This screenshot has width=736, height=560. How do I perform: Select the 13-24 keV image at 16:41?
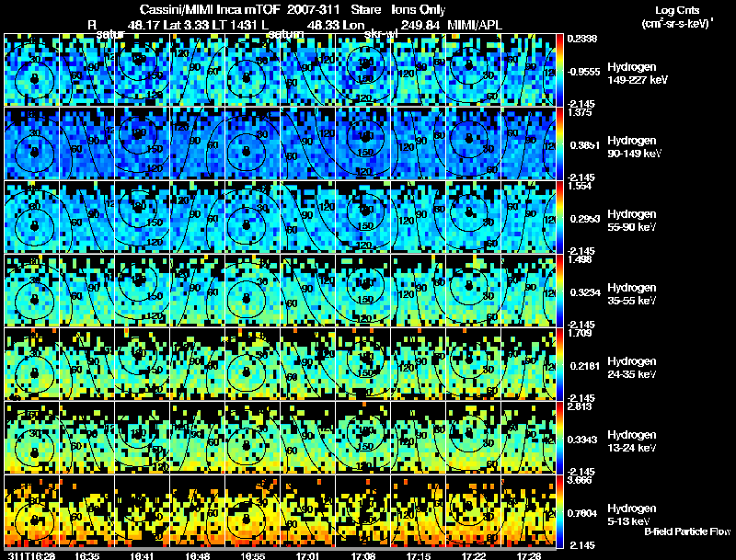coord(142,438)
